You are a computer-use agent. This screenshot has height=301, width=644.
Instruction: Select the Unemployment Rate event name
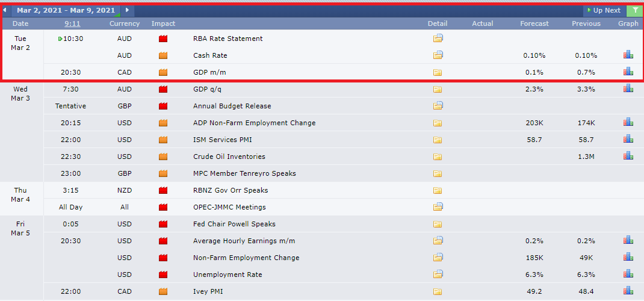(228, 275)
